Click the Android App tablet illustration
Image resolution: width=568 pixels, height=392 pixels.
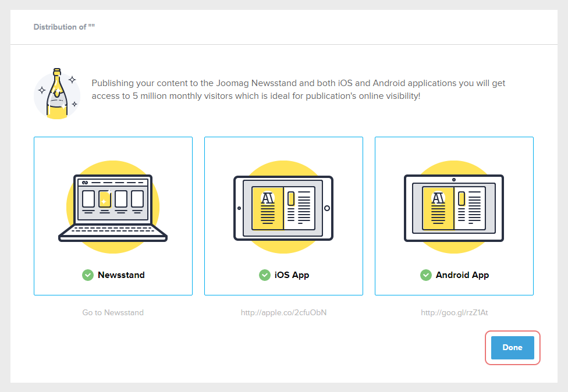coord(454,208)
